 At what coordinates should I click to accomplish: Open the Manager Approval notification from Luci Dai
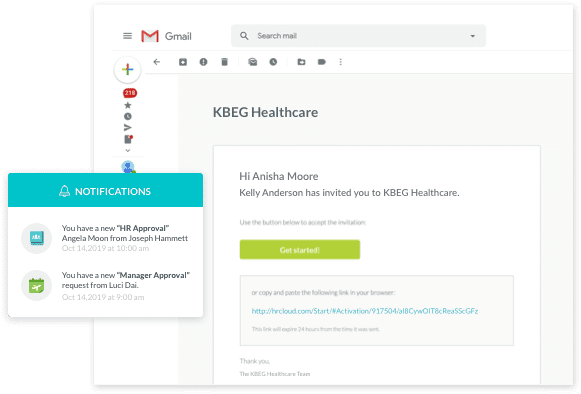[x=105, y=286]
